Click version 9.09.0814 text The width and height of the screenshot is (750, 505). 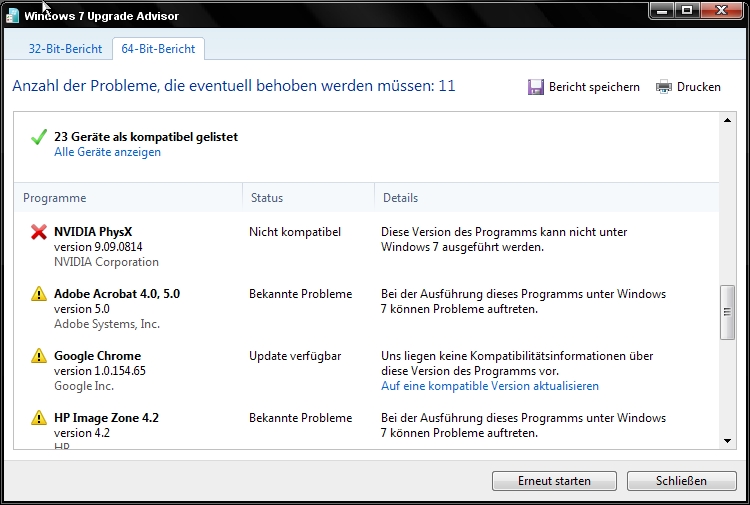tap(98, 247)
